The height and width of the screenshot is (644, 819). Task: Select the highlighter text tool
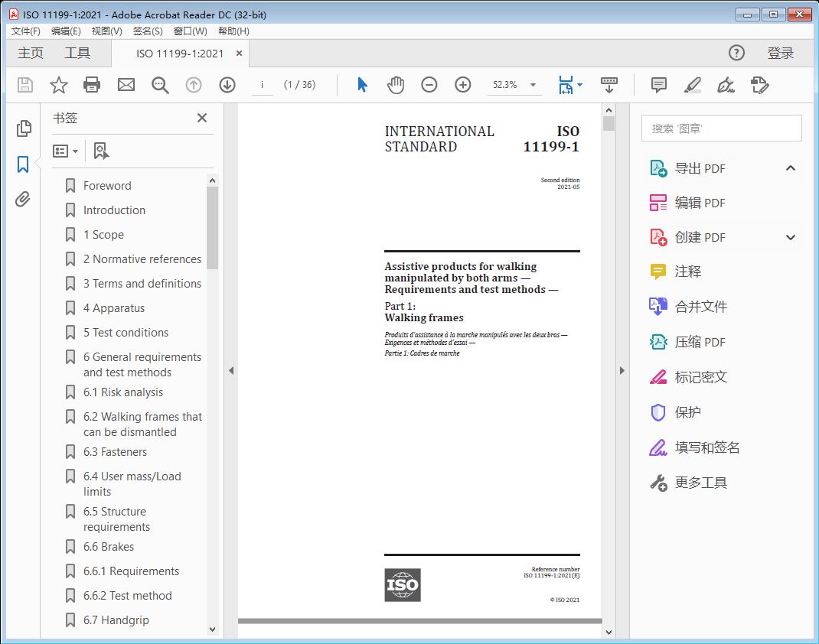click(692, 85)
